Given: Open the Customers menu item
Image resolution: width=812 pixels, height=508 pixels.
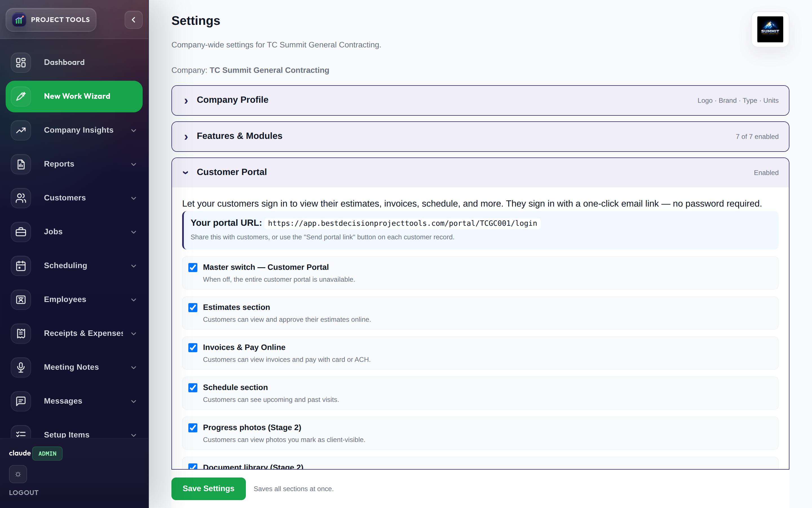Looking at the screenshot, I should [x=74, y=198].
